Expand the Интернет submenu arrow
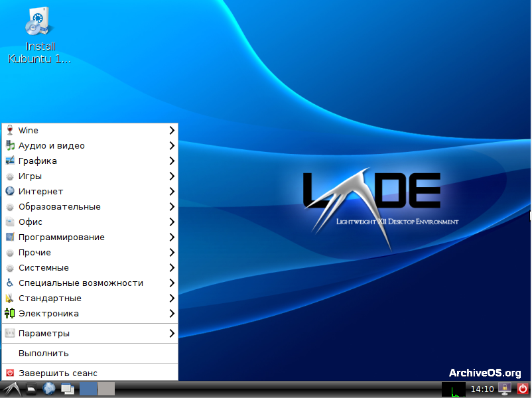Screen dimensions: 532x398 point(172,191)
